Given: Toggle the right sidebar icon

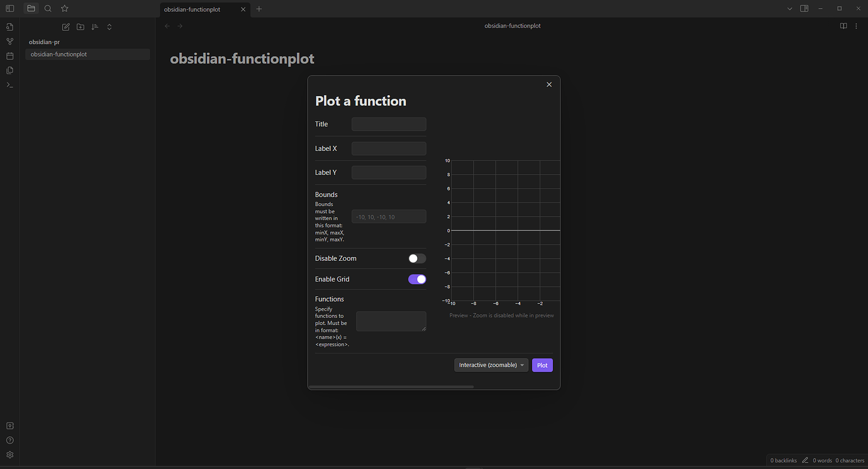Looking at the screenshot, I should pos(804,9).
